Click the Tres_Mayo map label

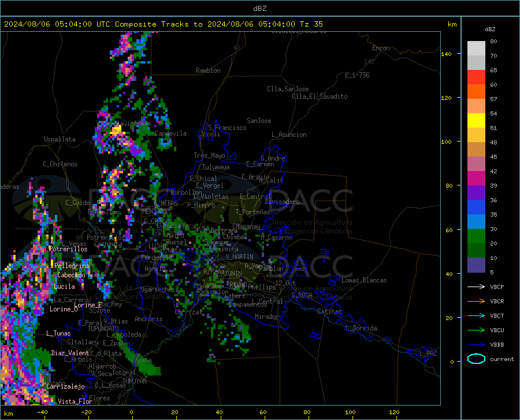[x=209, y=155]
